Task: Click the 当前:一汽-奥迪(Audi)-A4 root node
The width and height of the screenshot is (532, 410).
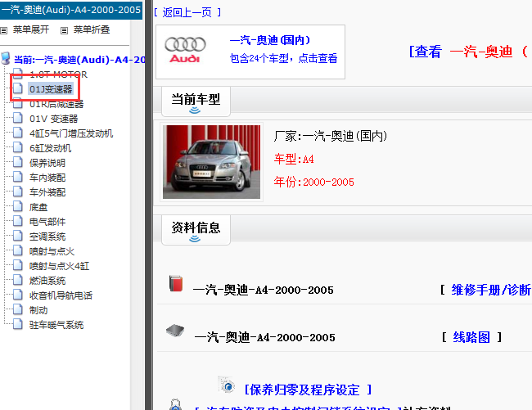Action: point(79,60)
